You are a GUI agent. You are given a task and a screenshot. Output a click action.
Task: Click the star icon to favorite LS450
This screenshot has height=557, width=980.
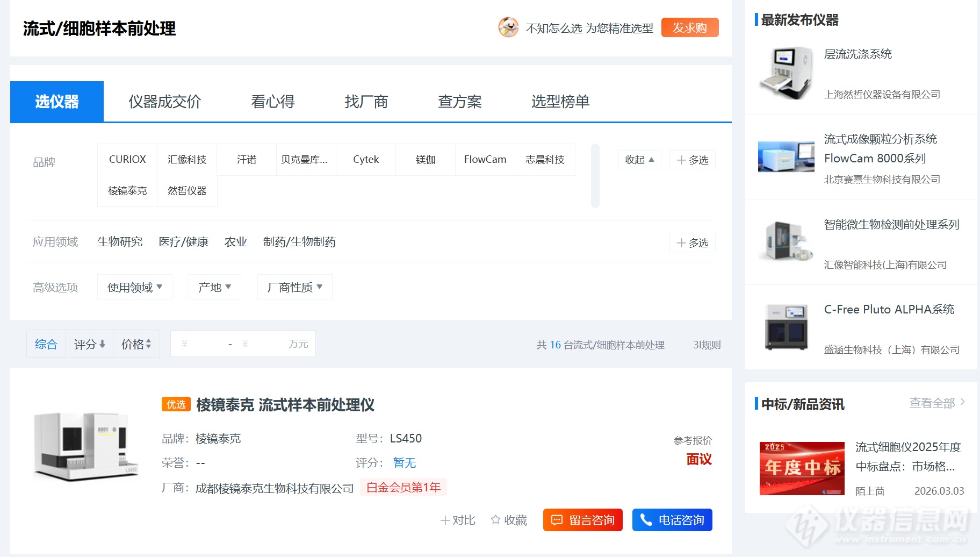click(x=495, y=519)
